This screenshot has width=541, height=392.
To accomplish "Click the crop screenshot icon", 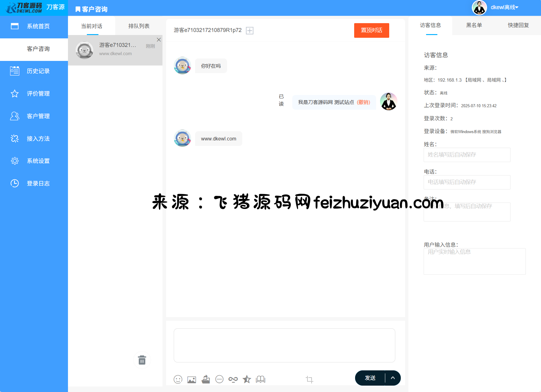I will click(309, 379).
